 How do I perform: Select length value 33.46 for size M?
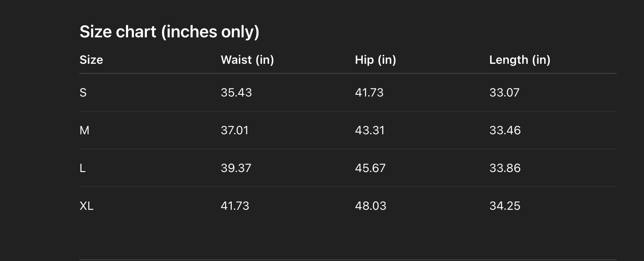click(505, 130)
